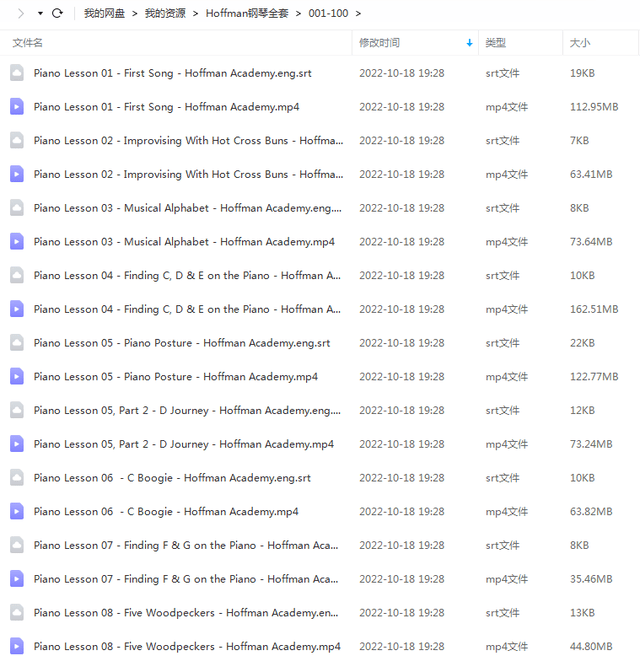Viewport: 640px width, 656px height.
Task: Click the 22KB size cell
Action: [582, 343]
